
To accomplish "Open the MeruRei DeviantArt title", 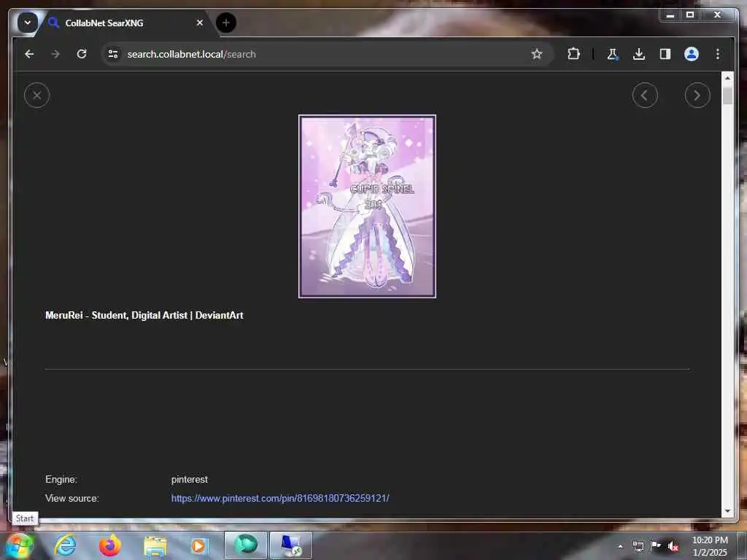I will coord(144,315).
